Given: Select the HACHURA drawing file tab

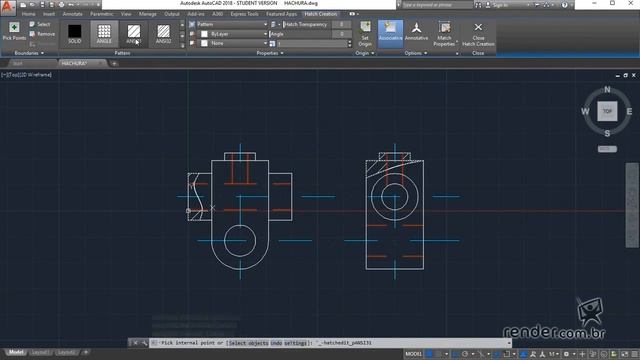Looking at the screenshot, I should pyautogui.click(x=81, y=63).
